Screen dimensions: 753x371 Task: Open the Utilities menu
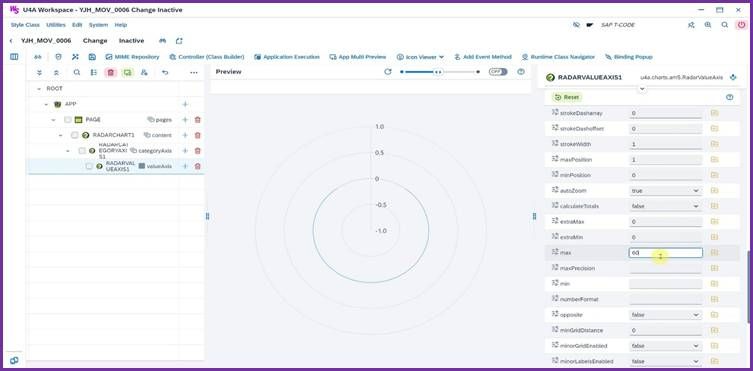point(56,25)
